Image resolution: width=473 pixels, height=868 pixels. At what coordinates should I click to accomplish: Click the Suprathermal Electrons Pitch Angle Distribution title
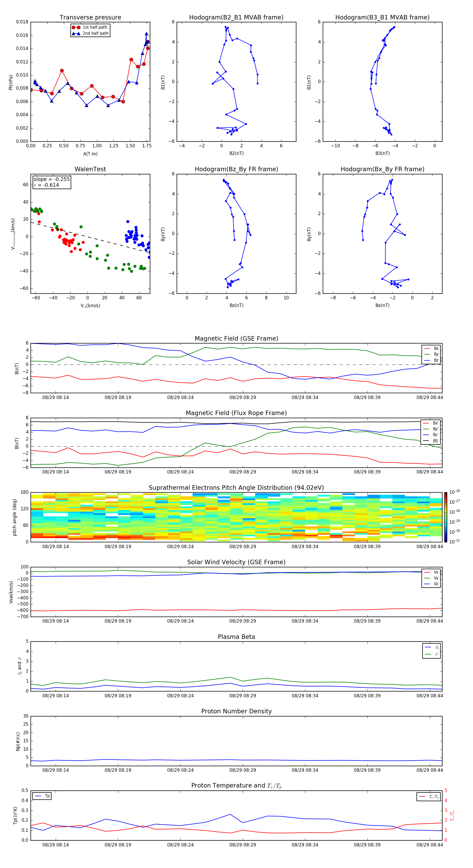click(x=236, y=488)
